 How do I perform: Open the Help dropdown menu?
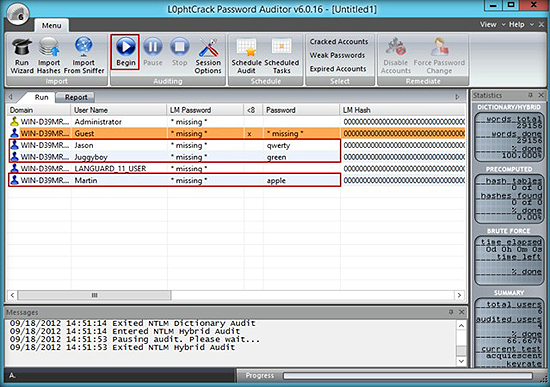[521, 25]
